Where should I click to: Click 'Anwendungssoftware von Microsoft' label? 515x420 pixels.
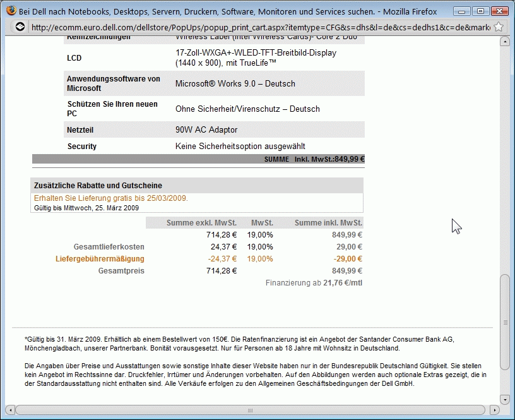point(114,83)
